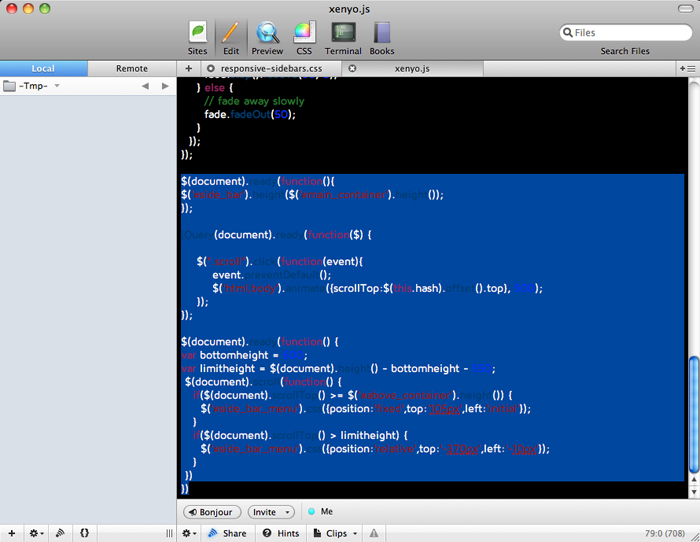Open the Clips dropdown
700x542 pixels.
coord(335,533)
